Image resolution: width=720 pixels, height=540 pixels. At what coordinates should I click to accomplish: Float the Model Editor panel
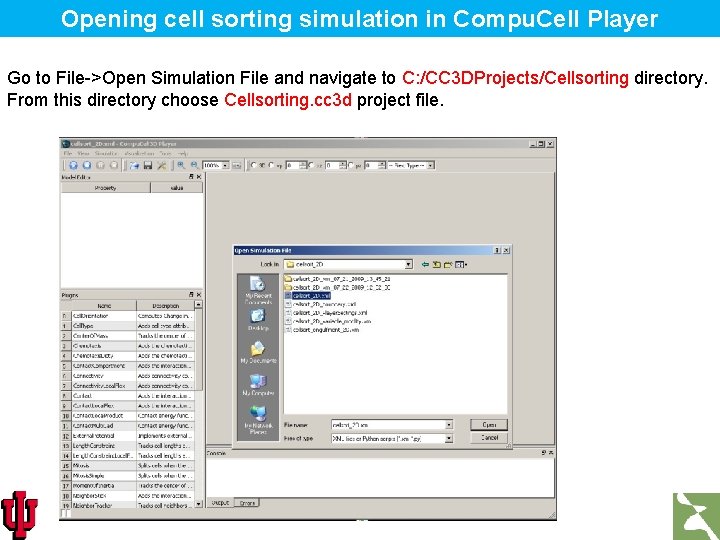point(191,177)
